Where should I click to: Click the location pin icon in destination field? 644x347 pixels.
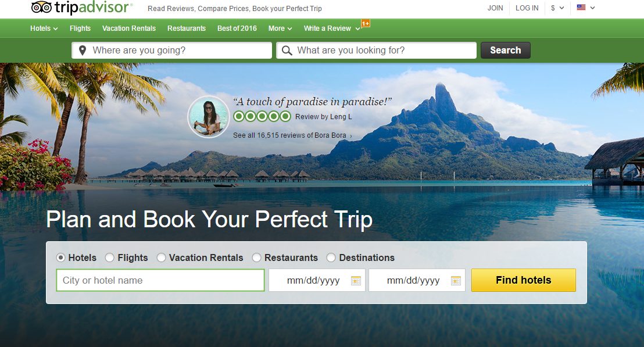(x=83, y=51)
